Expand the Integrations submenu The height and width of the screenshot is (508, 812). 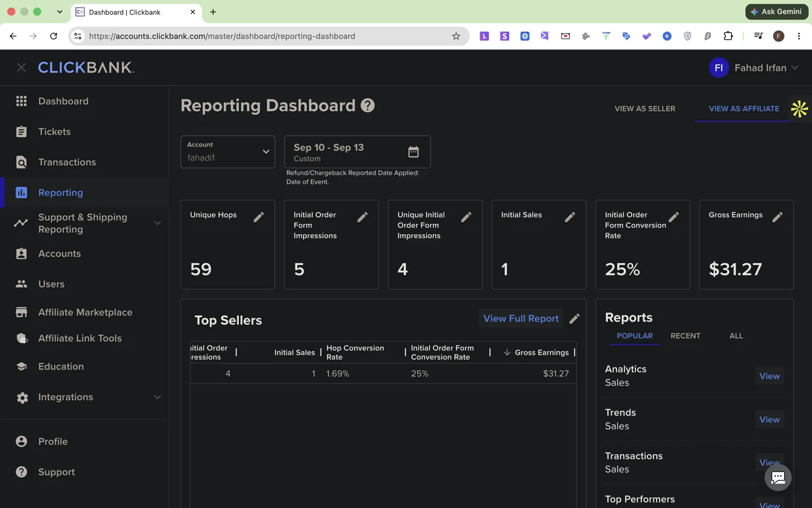pyautogui.click(x=158, y=398)
